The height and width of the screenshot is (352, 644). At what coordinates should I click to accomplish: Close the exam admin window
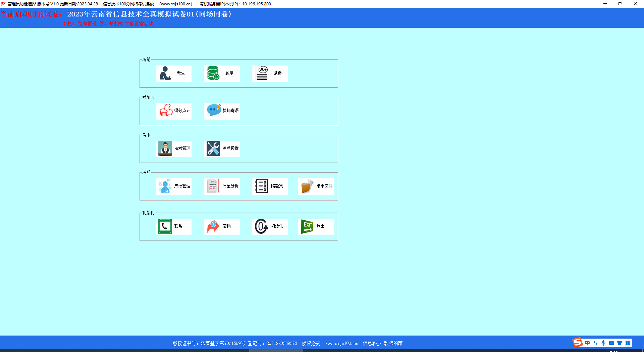pyautogui.click(x=636, y=4)
